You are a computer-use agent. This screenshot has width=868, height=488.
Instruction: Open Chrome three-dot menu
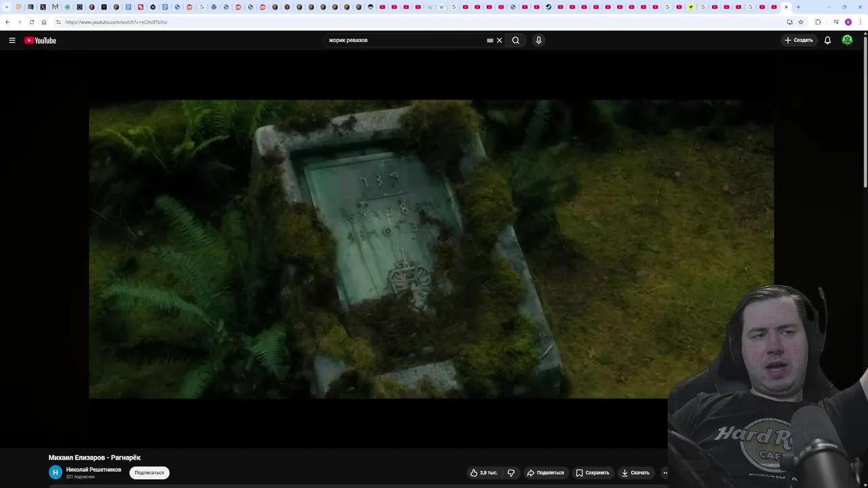(861, 22)
